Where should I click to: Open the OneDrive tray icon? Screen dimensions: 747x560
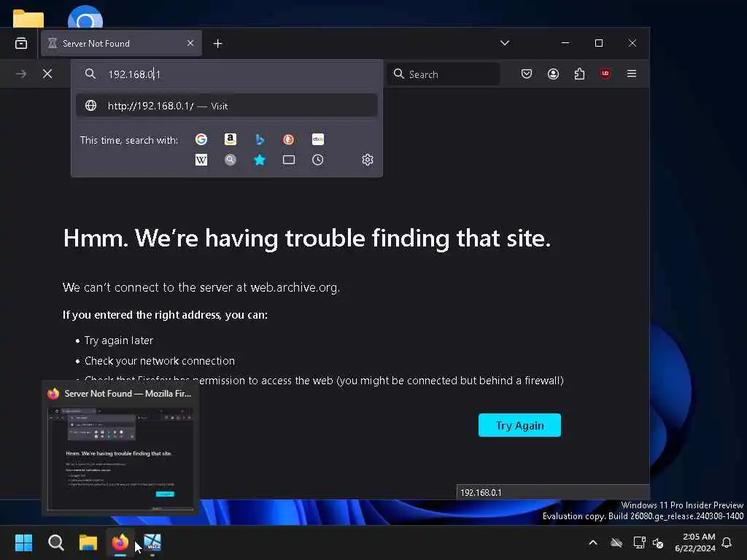(616, 542)
